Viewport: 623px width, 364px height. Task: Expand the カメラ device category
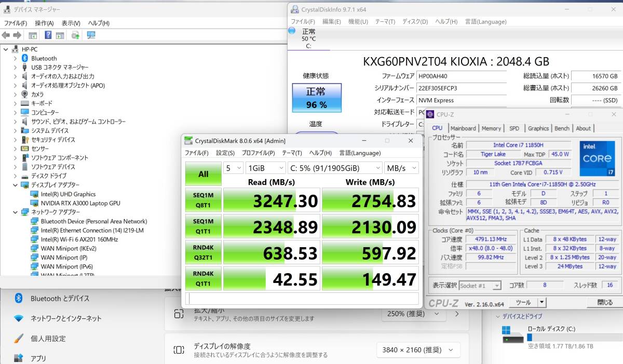[x=15, y=95]
